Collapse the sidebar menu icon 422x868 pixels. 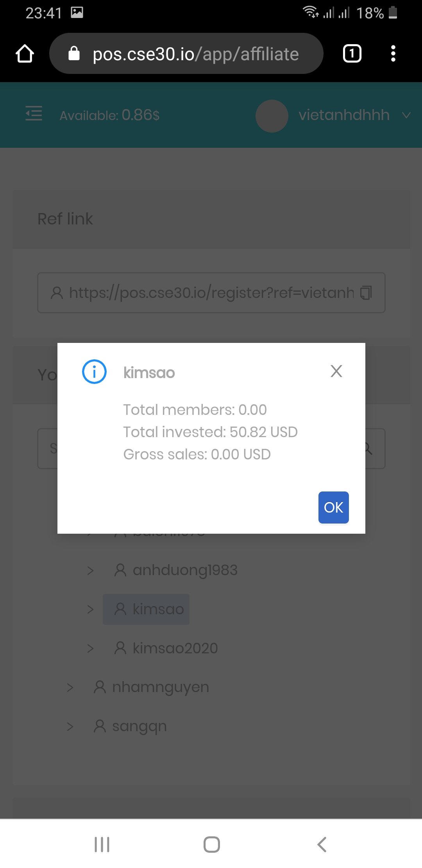pos(34,114)
